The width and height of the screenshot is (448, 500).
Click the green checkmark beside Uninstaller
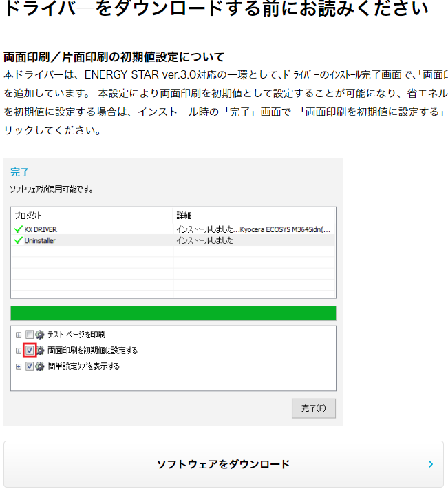coord(18,240)
